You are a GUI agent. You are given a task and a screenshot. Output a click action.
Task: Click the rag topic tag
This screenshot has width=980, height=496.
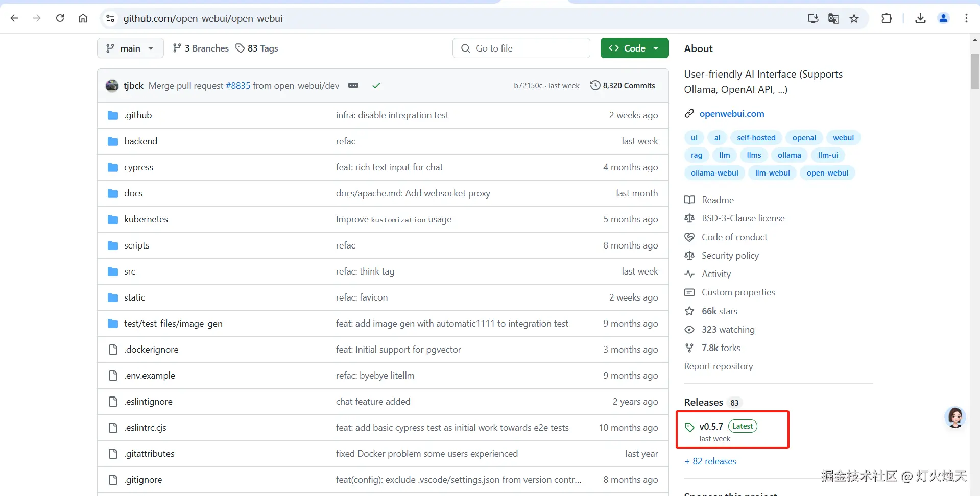tap(697, 155)
